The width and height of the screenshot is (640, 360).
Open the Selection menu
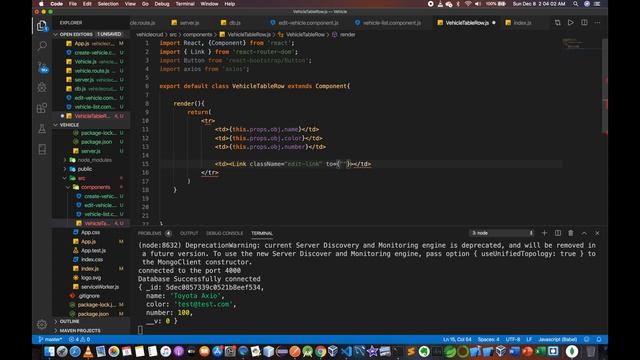108,4
